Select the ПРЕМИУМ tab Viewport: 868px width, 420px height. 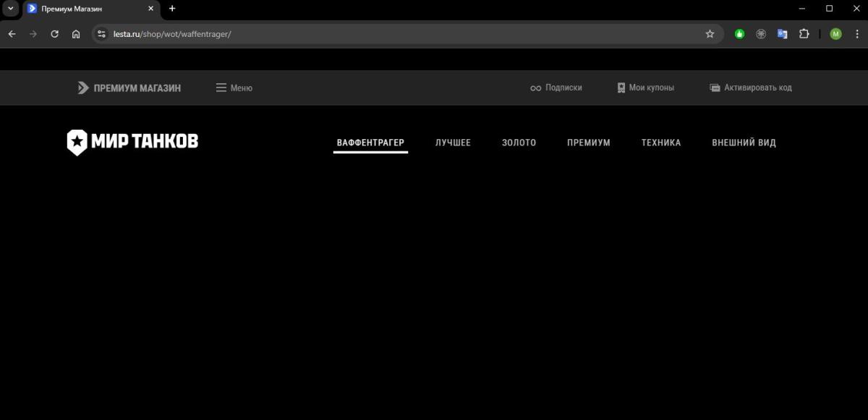coord(589,143)
